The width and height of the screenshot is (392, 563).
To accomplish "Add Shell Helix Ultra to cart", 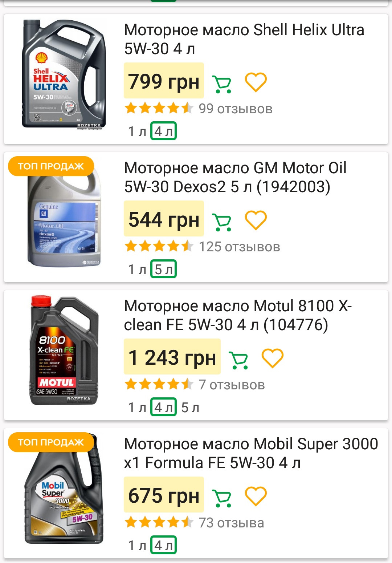I will (221, 84).
